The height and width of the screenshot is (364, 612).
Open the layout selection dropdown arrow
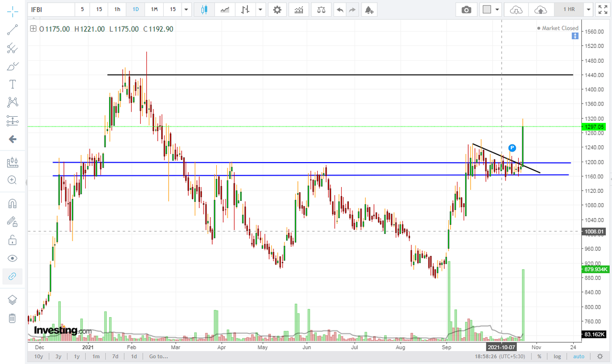click(x=497, y=9)
